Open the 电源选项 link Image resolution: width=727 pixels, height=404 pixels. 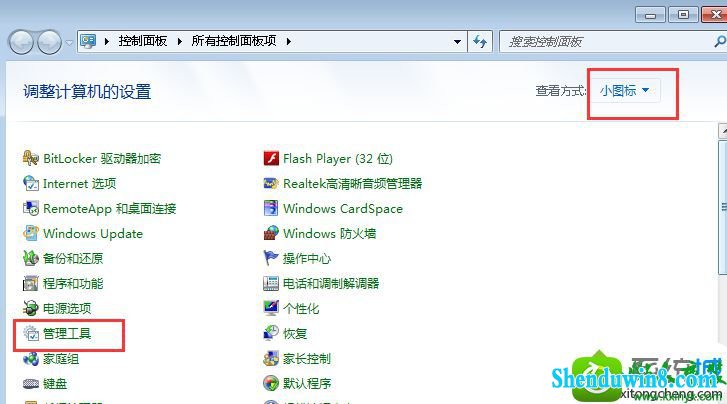(67, 308)
